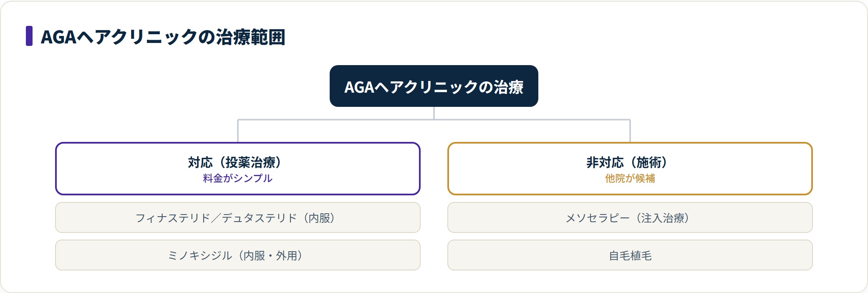Click the vertical connector above the 対応 box
868x293 pixels.
(238, 131)
